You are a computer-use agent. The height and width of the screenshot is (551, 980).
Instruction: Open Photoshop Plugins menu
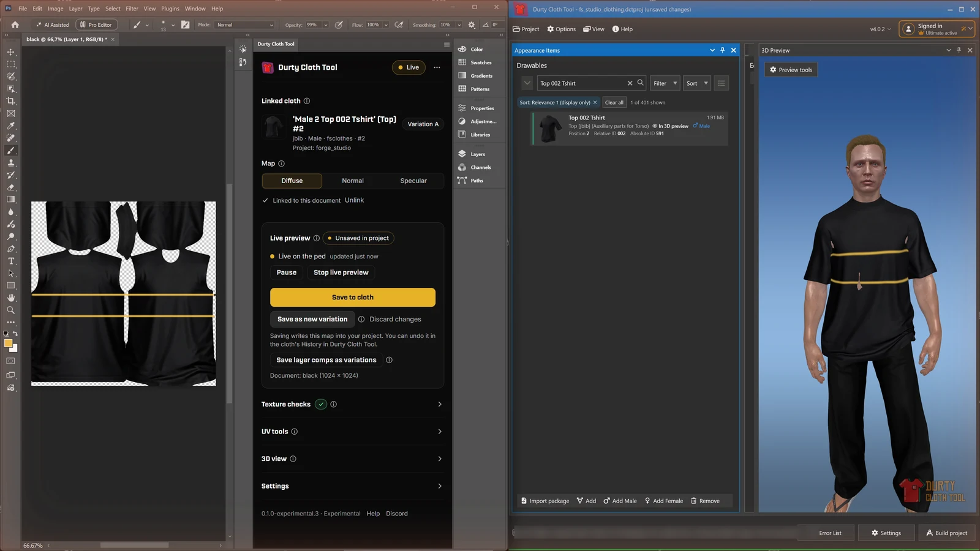tap(170, 9)
